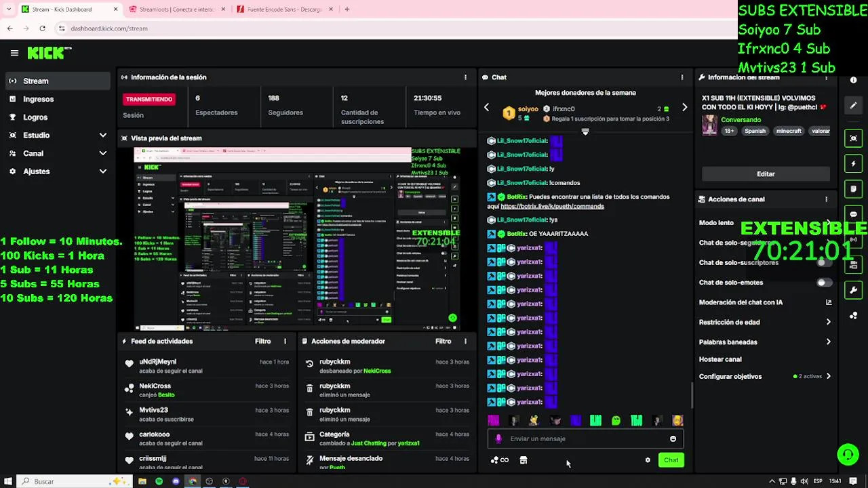The height and width of the screenshot is (488, 868).
Task: Click the Kicks infinity balance icon
Action: (x=500, y=460)
